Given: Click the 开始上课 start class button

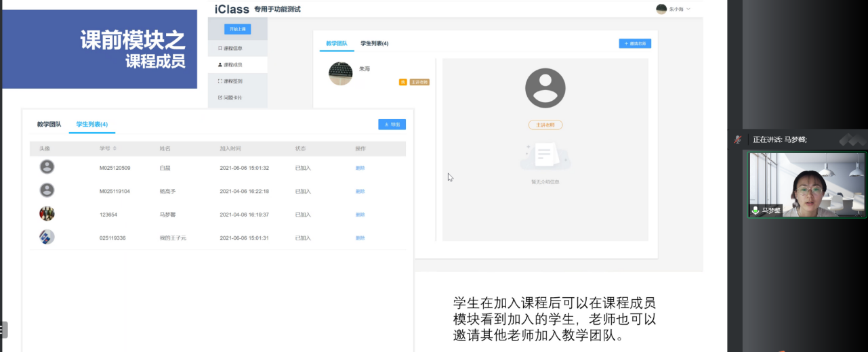Looking at the screenshot, I should (x=237, y=28).
